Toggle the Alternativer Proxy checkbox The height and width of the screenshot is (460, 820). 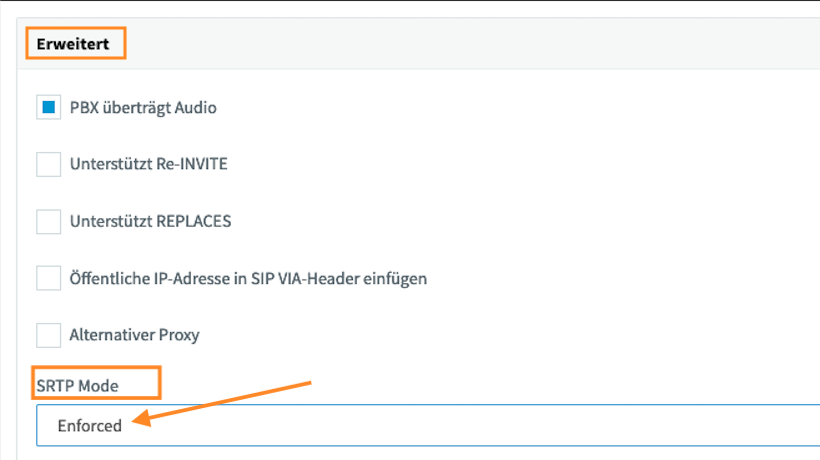pos(49,335)
